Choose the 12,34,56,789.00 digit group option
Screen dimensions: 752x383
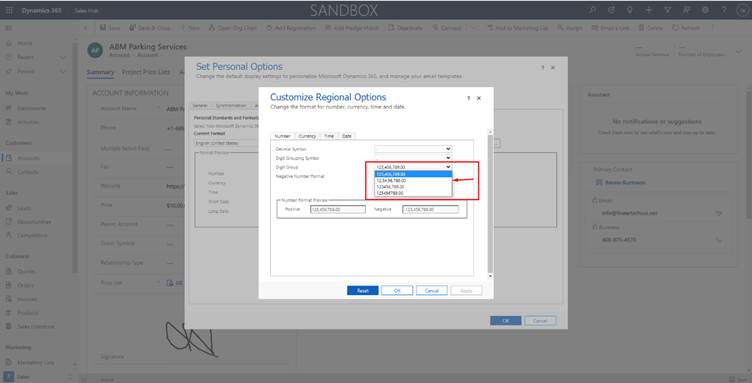point(413,181)
